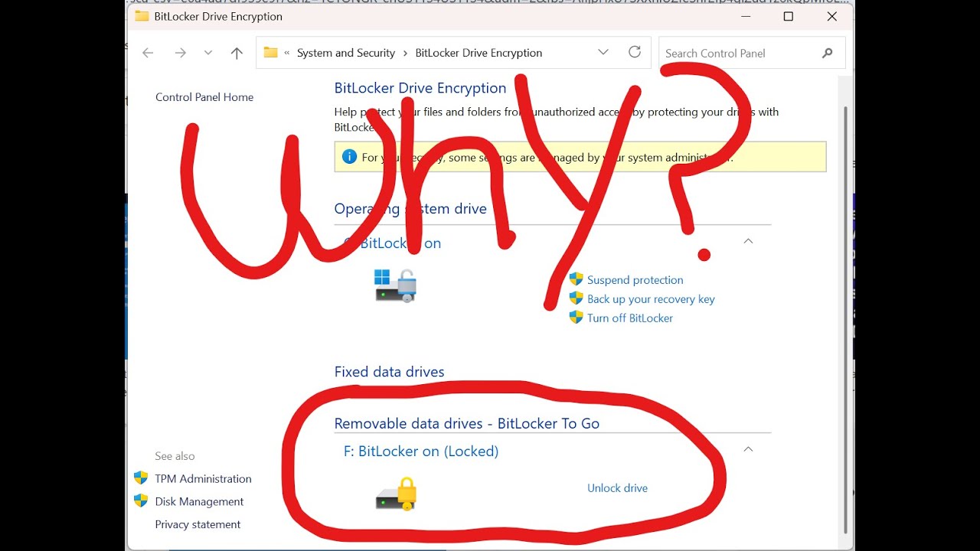Collapse the F: drive section chevron
980x551 pixels.
tap(749, 449)
